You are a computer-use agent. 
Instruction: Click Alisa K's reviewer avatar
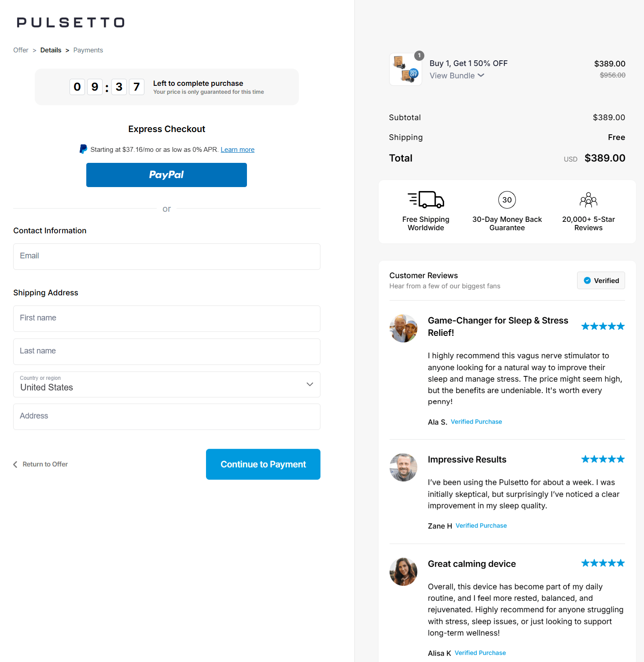pos(403,572)
